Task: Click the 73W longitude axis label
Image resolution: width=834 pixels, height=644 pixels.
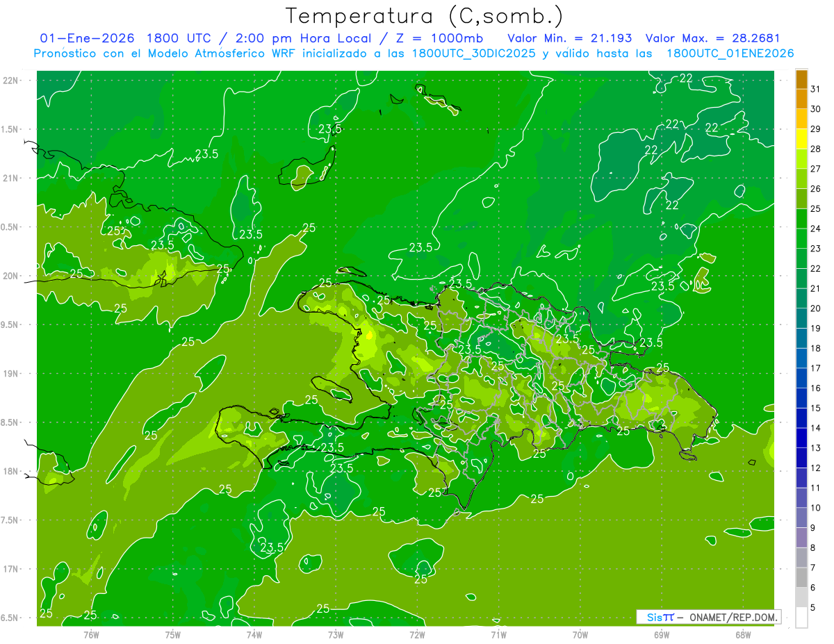Action: [336, 634]
